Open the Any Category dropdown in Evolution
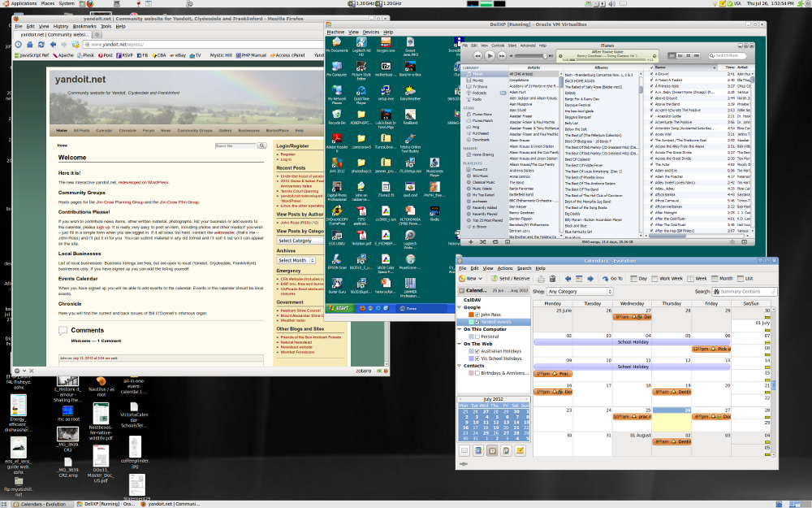812x508 pixels. pyautogui.click(x=580, y=291)
